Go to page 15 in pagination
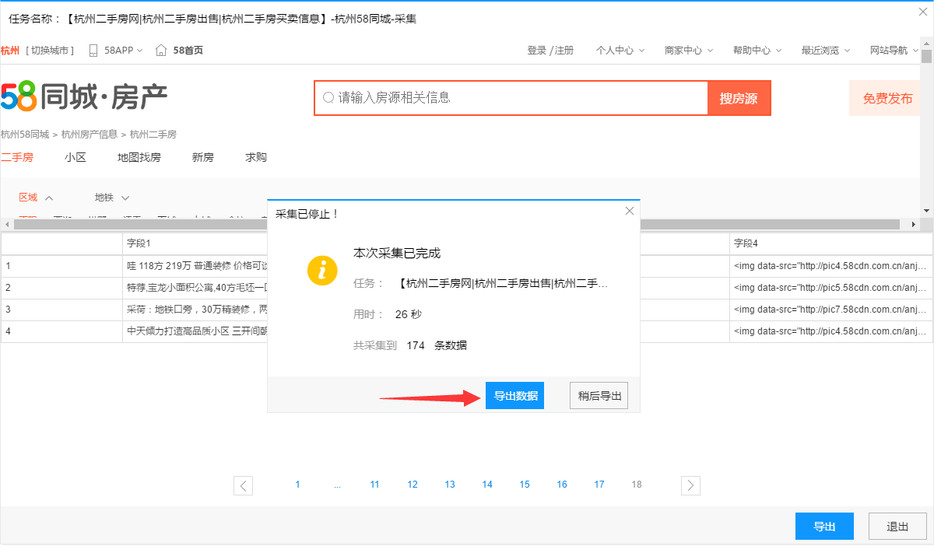Screen dimensions: 934x560 [525, 485]
